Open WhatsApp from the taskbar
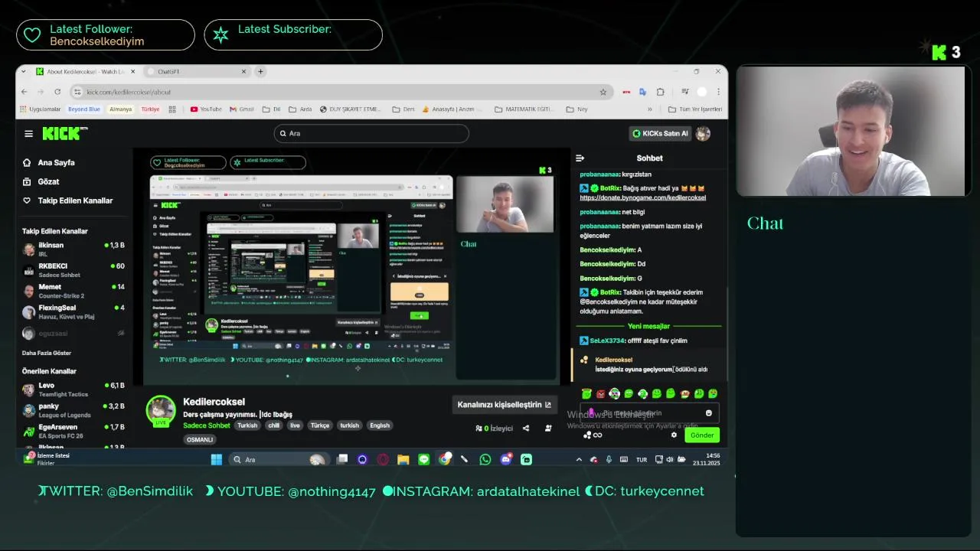The image size is (980, 551). (x=485, y=459)
